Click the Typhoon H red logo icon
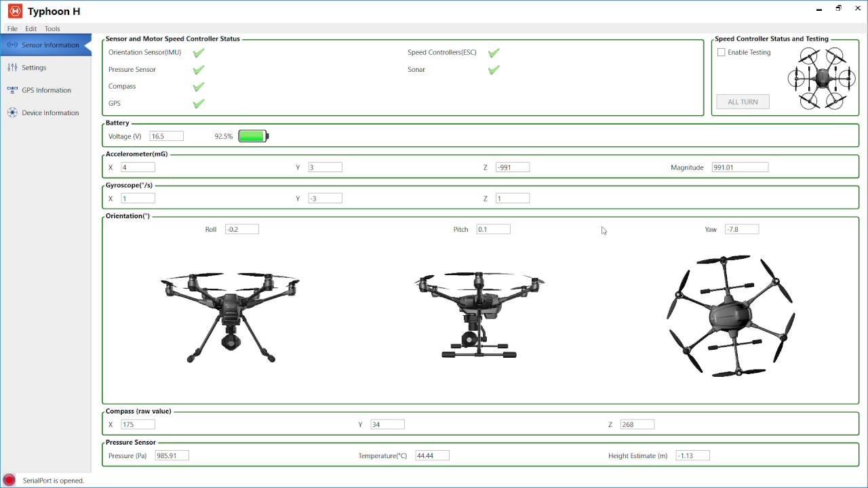This screenshot has width=868, height=488. point(15,11)
